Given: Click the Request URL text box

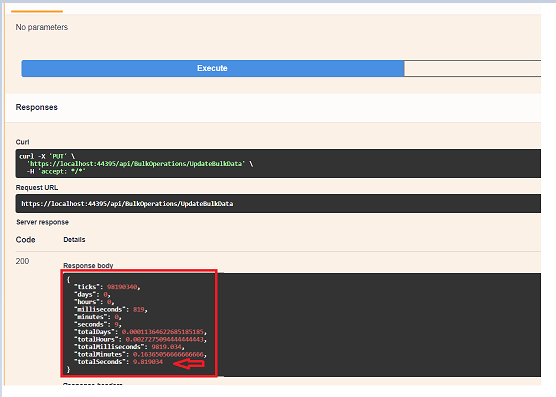Looking at the screenshot, I should click(278, 203).
